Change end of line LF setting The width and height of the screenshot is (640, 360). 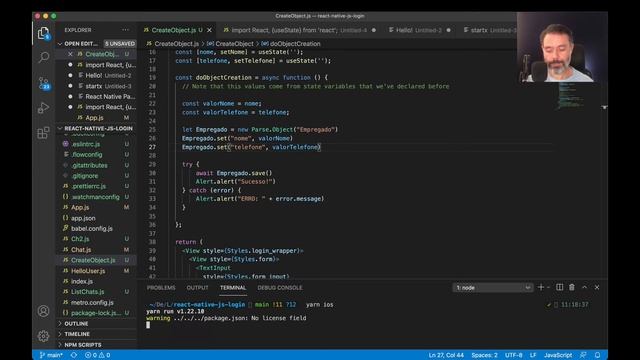pos(533,355)
